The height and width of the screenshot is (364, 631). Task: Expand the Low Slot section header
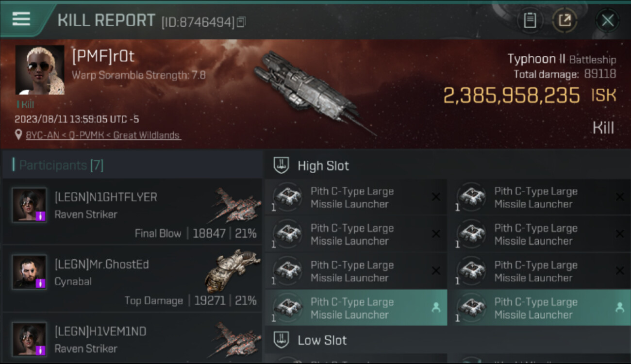coord(322,340)
